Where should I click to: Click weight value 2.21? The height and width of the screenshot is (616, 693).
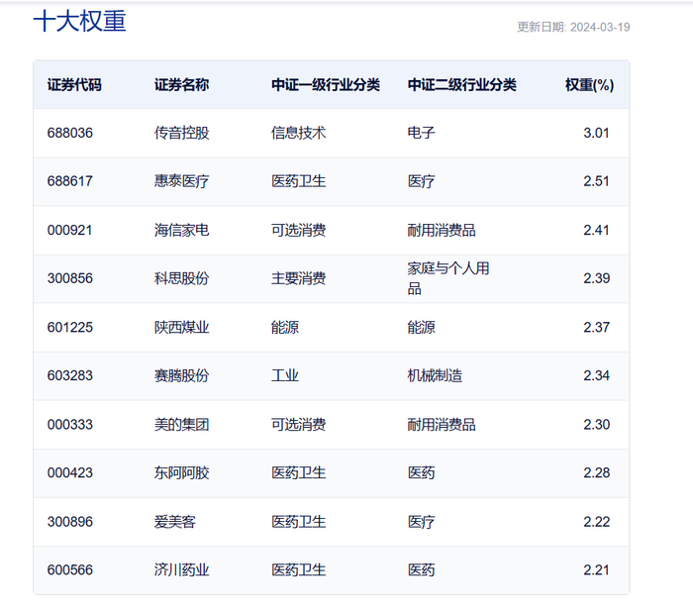(x=596, y=570)
